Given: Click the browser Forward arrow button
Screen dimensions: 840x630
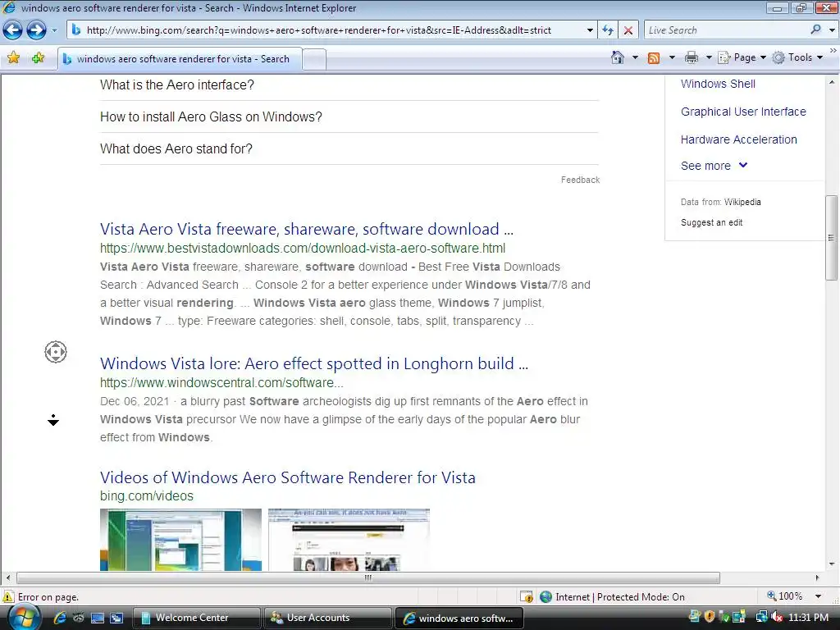Looking at the screenshot, I should (36, 30).
